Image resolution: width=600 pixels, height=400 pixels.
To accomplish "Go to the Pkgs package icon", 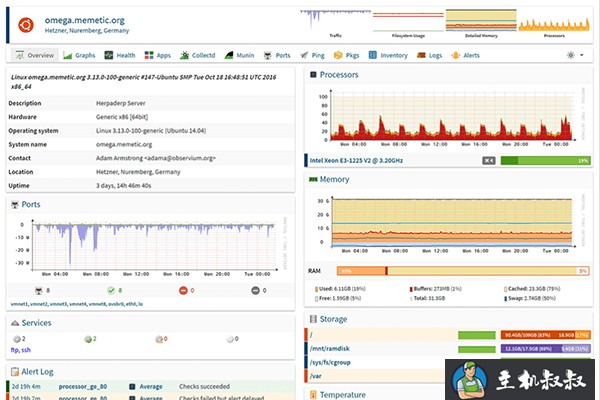I will pyautogui.click(x=338, y=55).
